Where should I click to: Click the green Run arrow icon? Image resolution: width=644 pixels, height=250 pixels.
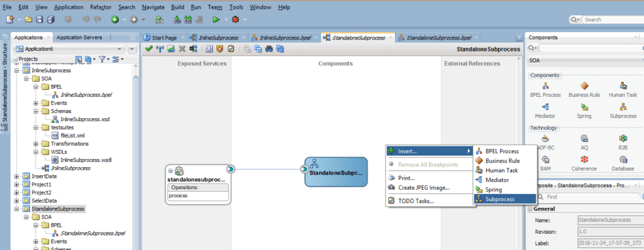pyautogui.click(x=216, y=19)
